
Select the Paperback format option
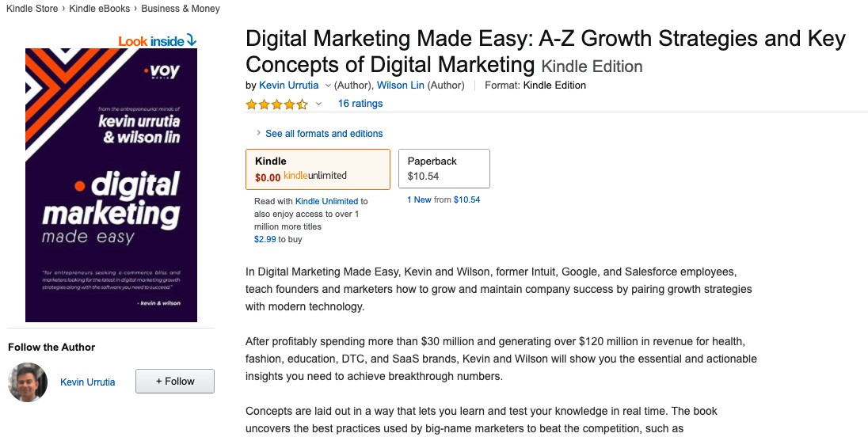tap(444, 168)
